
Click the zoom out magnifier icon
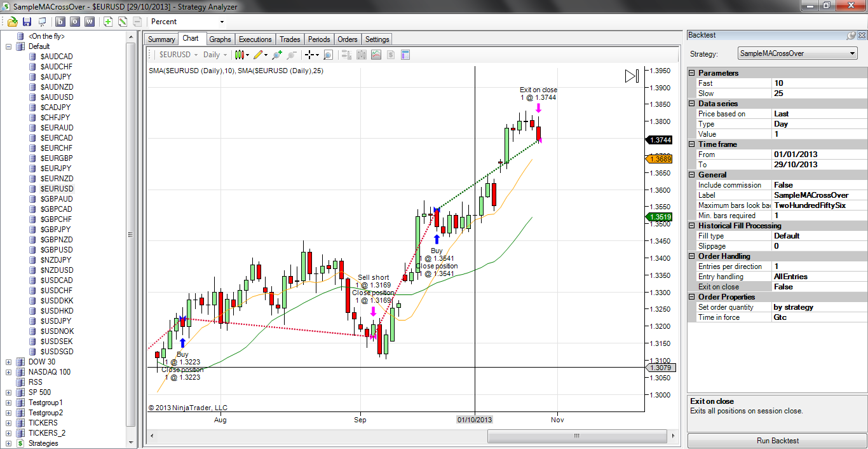[x=292, y=55]
